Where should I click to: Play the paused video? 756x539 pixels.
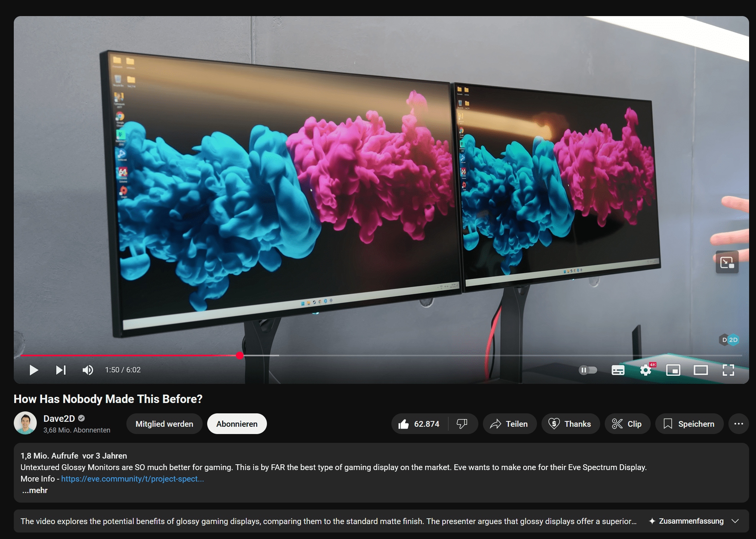[34, 370]
